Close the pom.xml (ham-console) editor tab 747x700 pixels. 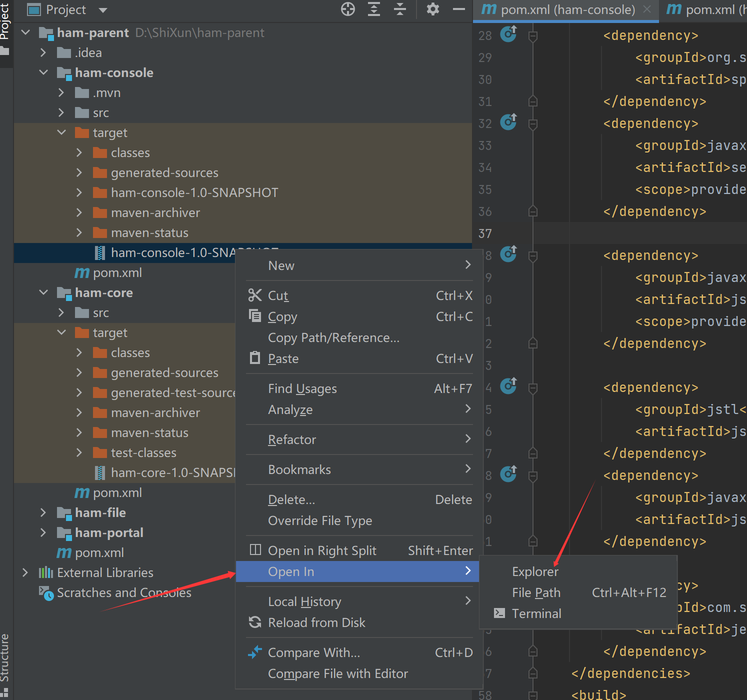(x=647, y=9)
